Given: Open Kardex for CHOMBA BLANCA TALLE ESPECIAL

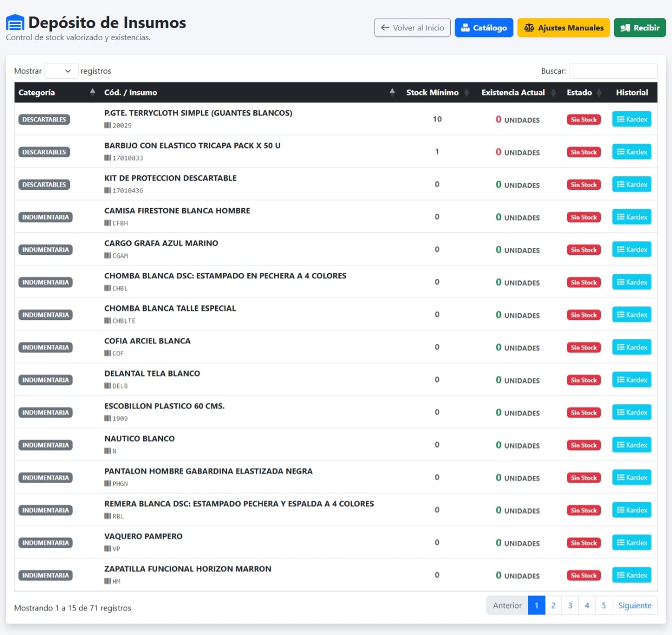Looking at the screenshot, I should (632, 315).
